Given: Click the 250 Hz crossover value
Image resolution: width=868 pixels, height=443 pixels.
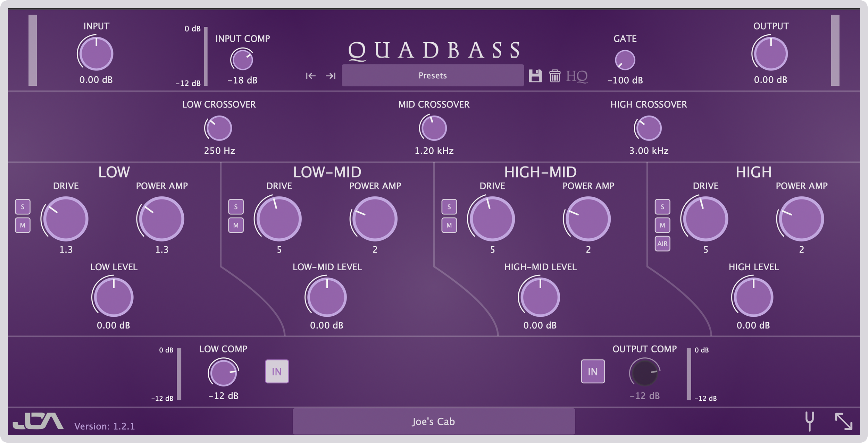Looking at the screenshot, I should pyautogui.click(x=219, y=151).
